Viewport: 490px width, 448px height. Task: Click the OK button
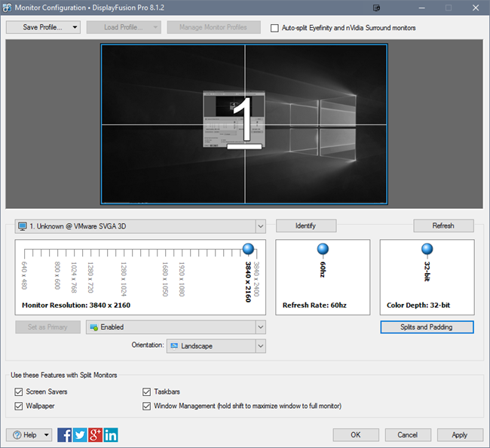coord(356,435)
